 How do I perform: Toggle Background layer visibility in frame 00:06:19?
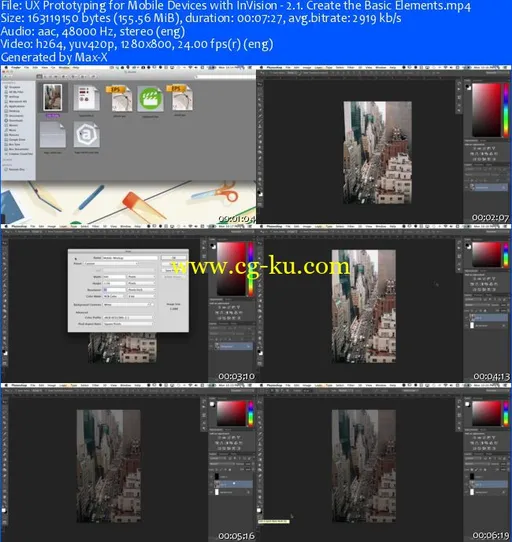(x=467, y=492)
